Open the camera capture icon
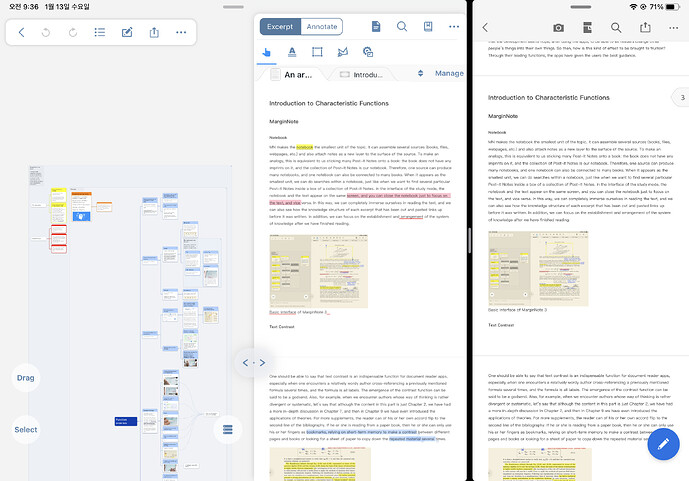This screenshot has height=481, width=689. click(558, 28)
